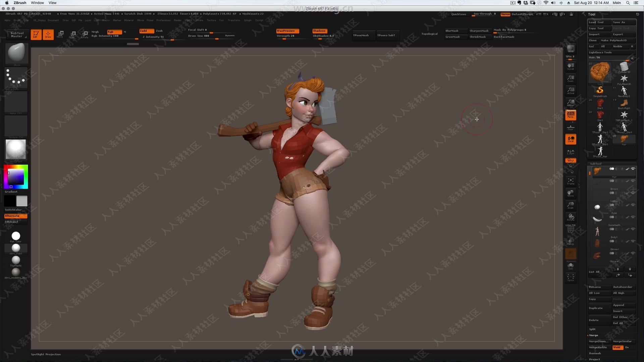The image size is (644, 362).
Task: Pick a color in the color picker square
Action: coord(16,177)
